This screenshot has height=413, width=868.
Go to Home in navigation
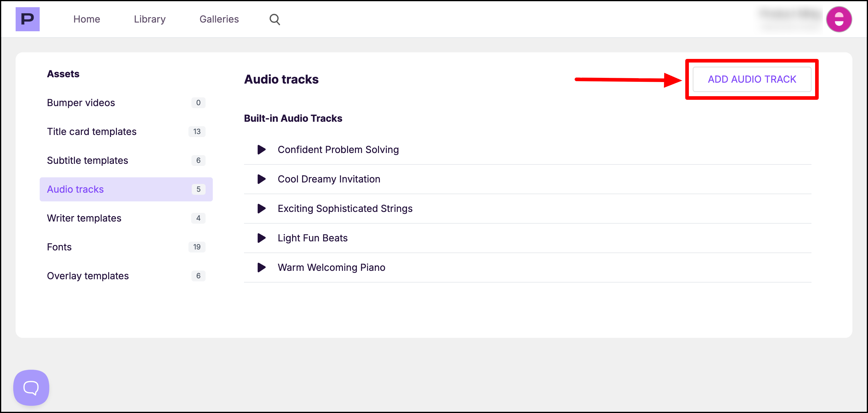click(x=87, y=19)
